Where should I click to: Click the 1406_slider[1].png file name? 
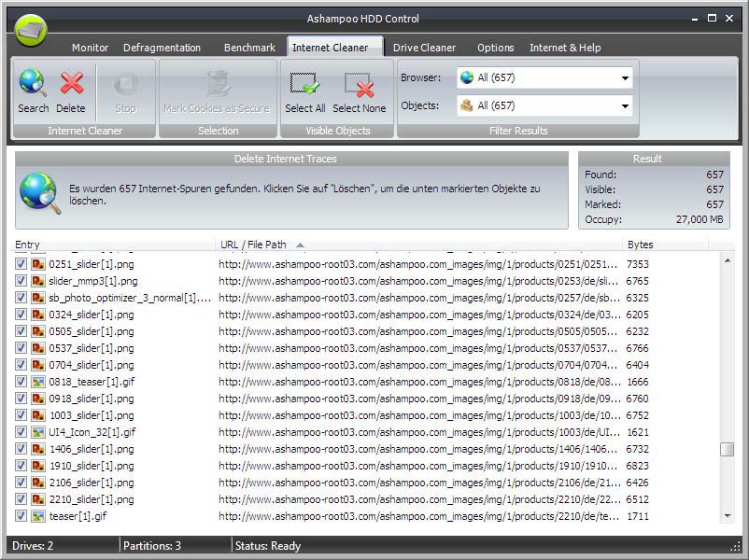92,449
